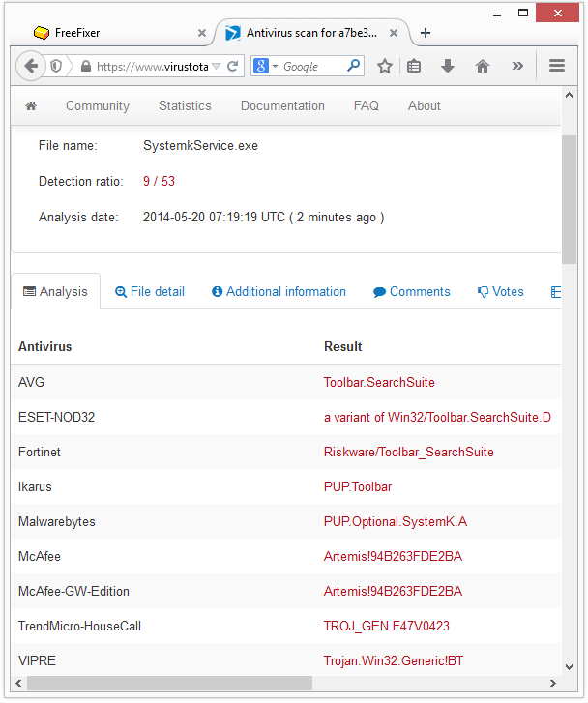Expand the toolbar overflow chevron
The height and width of the screenshot is (703, 588).
point(517,67)
